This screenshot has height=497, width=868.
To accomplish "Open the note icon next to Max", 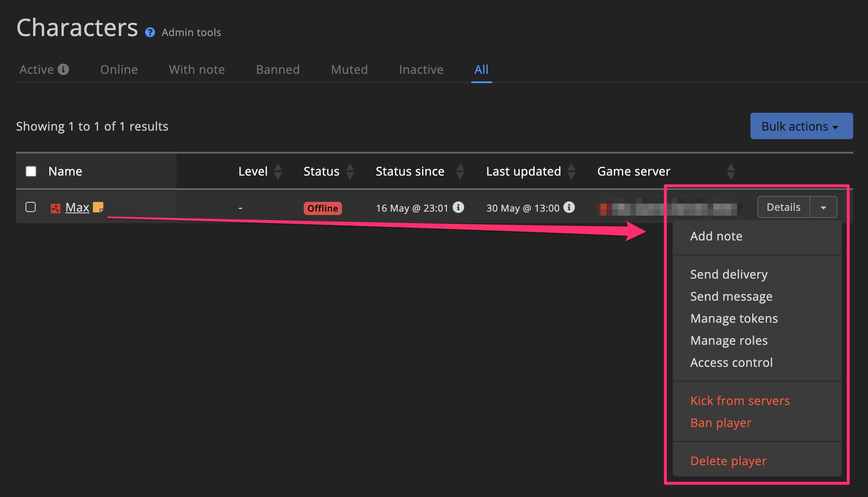I will (99, 207).
